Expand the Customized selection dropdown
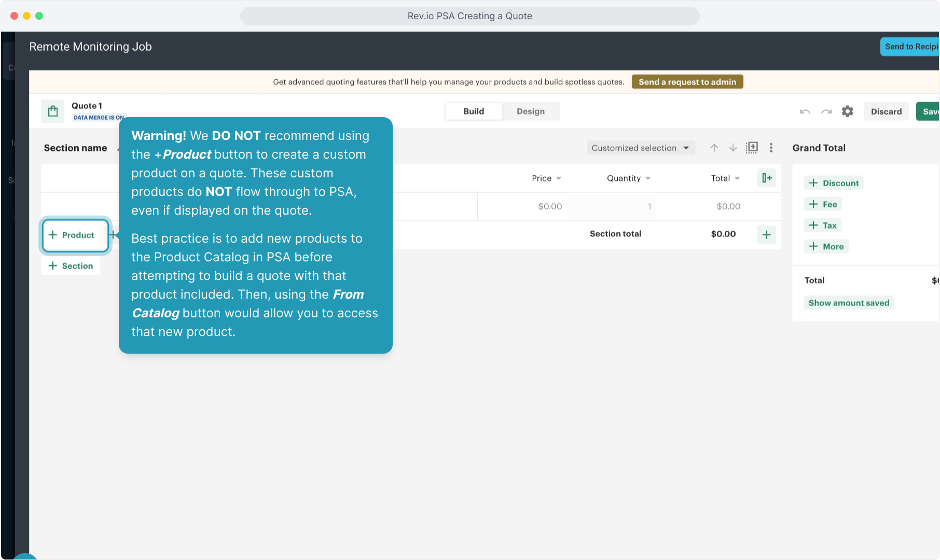 pos(640,148)
